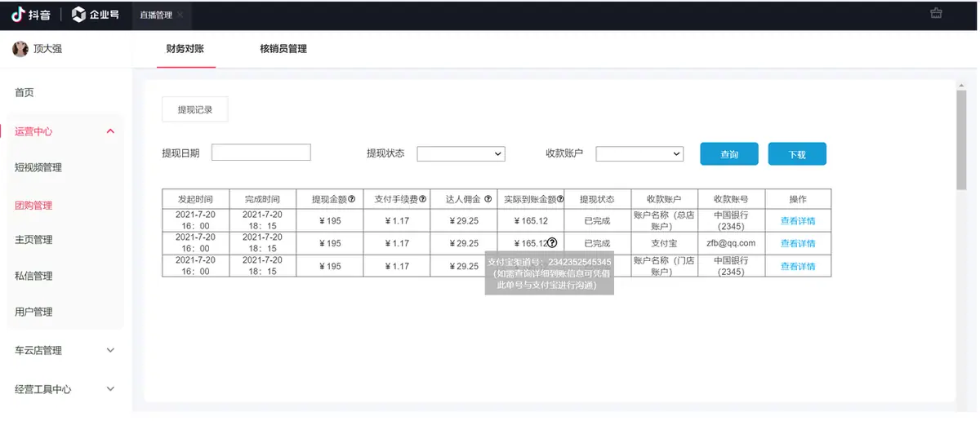The height and width of the screenshot is (421, 980).
Task: Click the 完成时间 column header
Action: tap(262, 199)
